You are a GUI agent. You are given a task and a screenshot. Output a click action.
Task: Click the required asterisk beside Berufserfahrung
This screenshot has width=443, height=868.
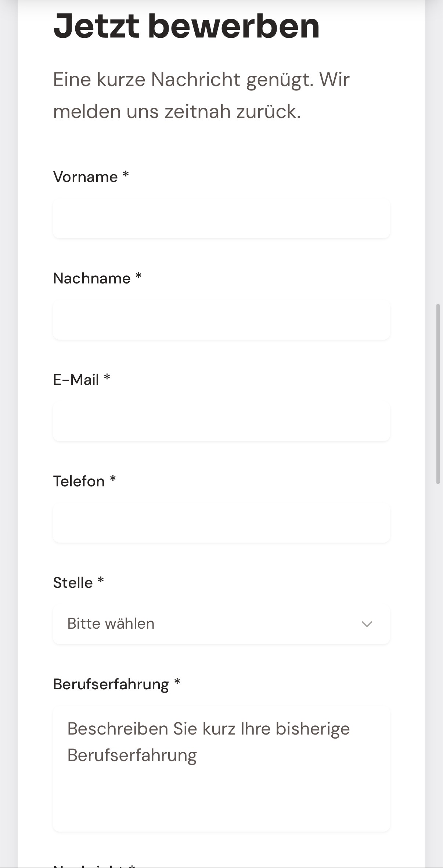(177, 682)
